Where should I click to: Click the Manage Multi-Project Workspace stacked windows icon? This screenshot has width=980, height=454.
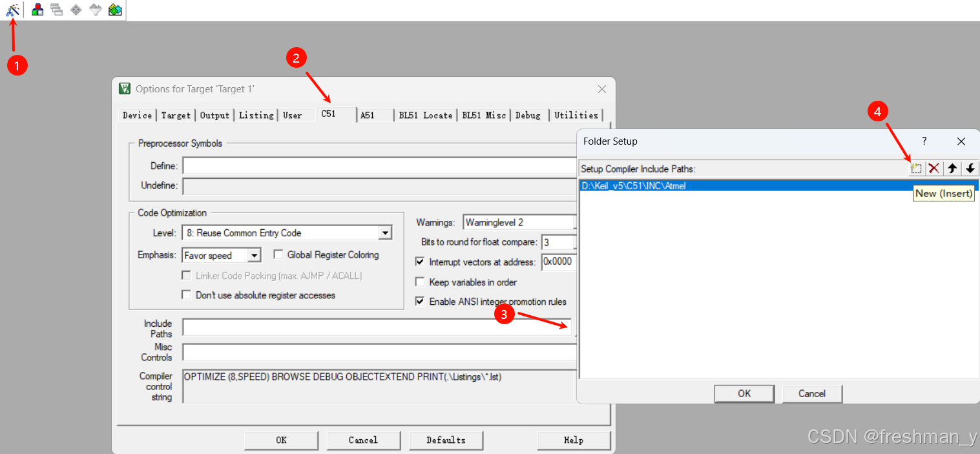(57, 10)
